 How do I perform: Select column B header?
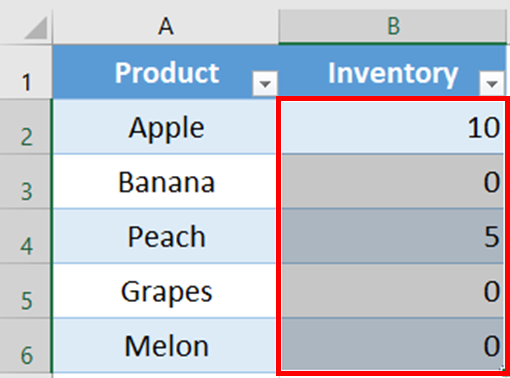(x=393, y=26)
